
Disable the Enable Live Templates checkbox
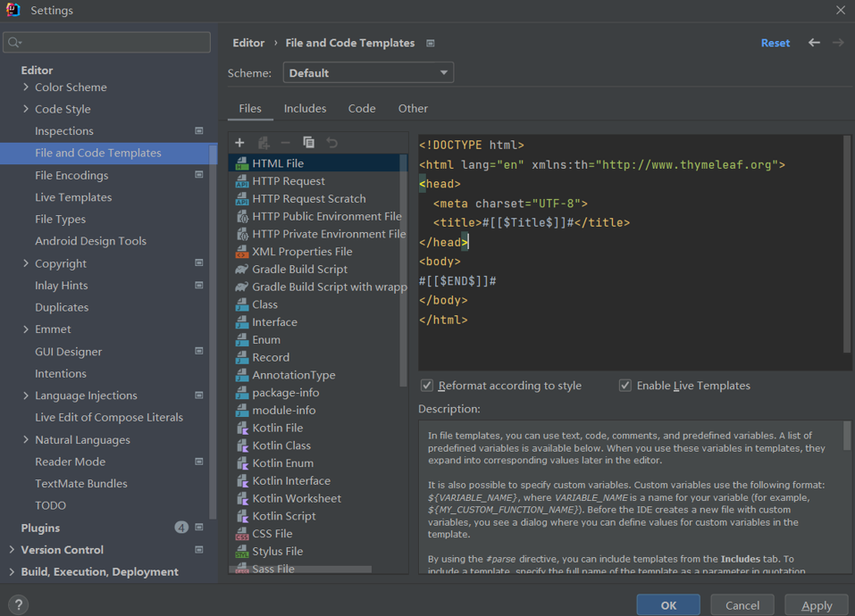(625, 386)
